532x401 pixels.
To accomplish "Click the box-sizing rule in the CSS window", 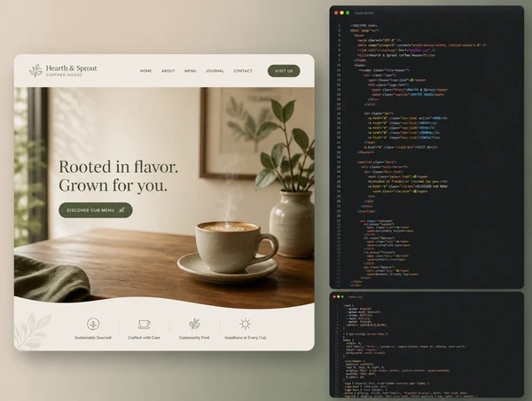I will (365, 334).
